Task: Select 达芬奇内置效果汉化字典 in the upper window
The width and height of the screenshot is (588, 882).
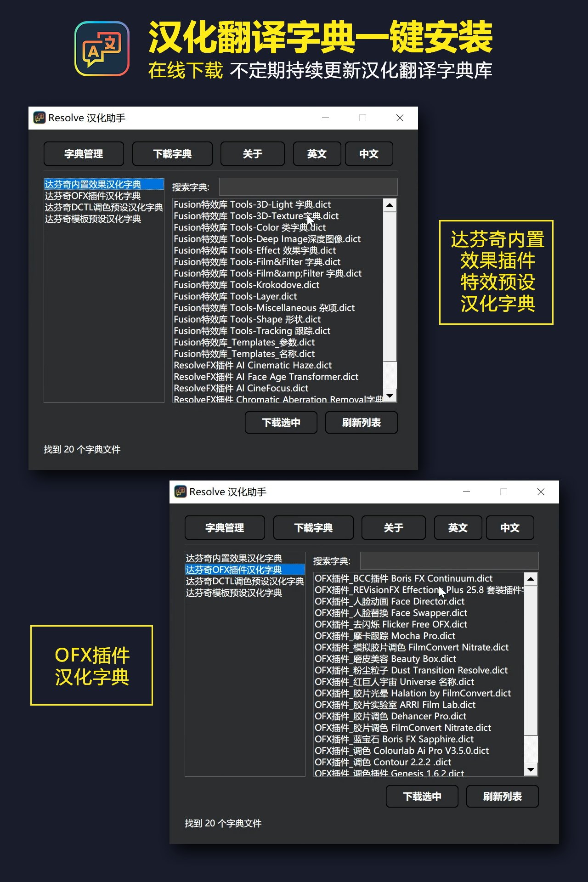Action: (x=104, y=184)
